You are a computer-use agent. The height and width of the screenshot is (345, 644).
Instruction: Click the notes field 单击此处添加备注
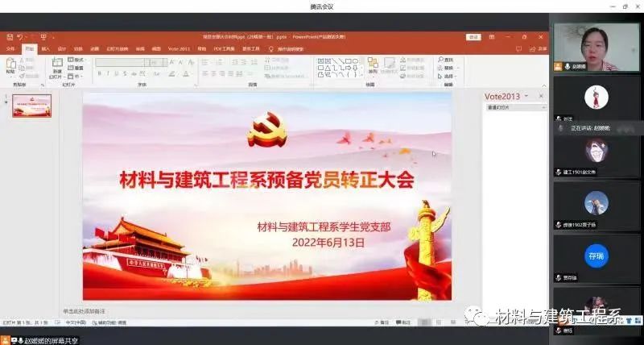coord(85,311)
